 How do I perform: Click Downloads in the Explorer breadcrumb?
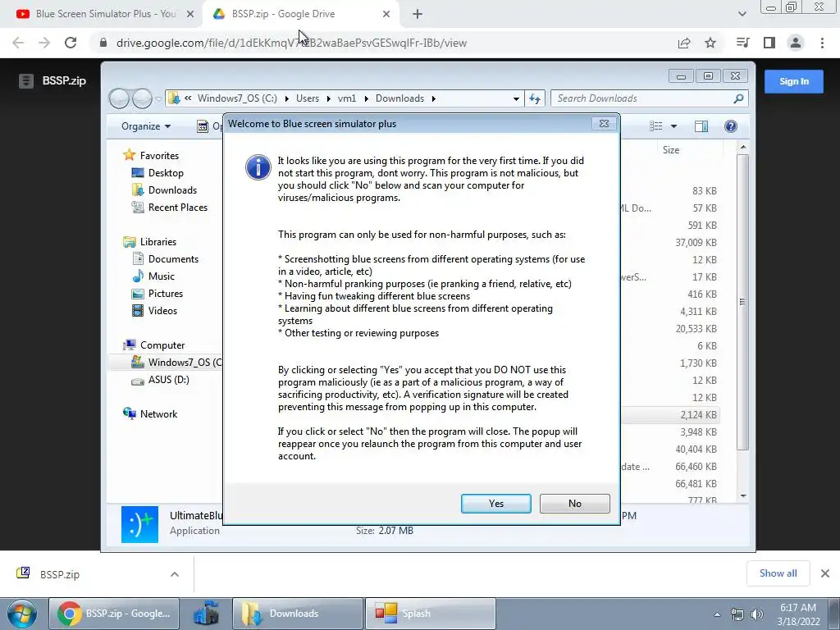click(x=399, y=98)
